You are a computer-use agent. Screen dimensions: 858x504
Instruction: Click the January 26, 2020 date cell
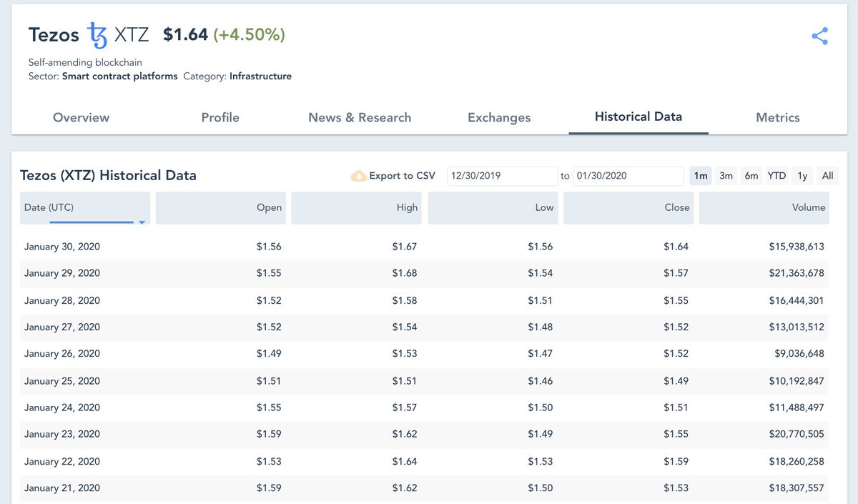click(x=62, y=354)
